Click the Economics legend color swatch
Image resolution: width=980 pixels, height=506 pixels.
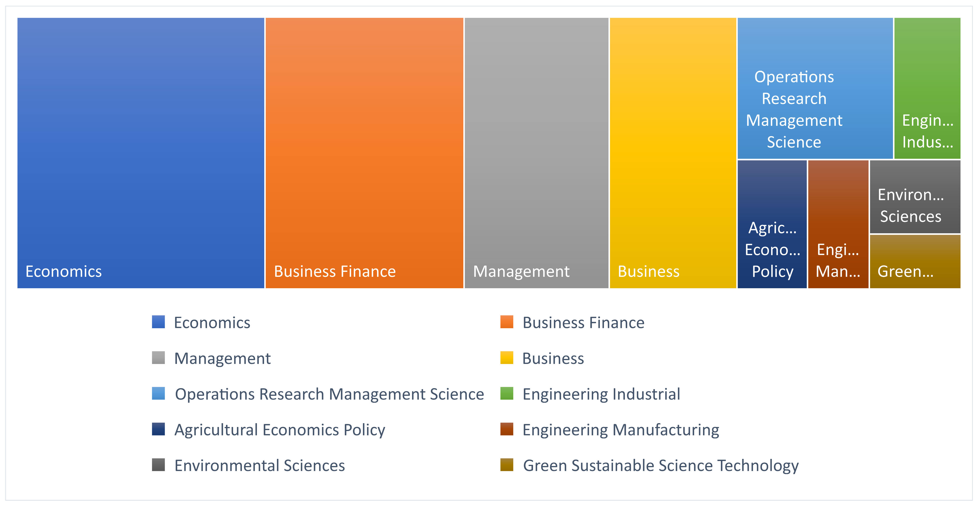[x=158, y=322]
